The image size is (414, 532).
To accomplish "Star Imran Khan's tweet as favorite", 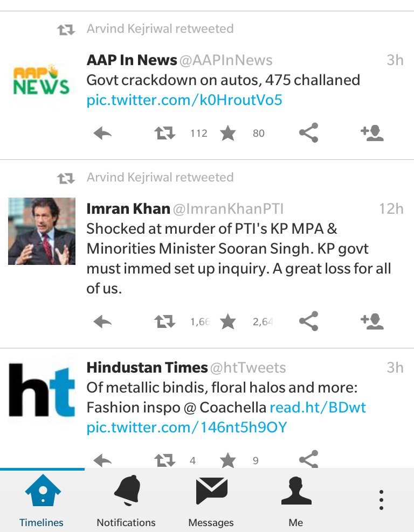I will coord(227,321).
